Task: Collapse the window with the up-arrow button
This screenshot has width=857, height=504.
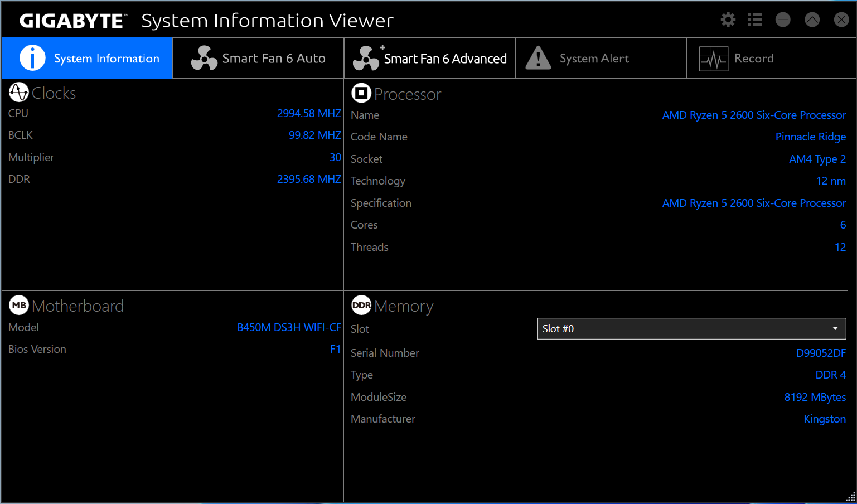Action: pyautogui.click(x=812, y=20)
